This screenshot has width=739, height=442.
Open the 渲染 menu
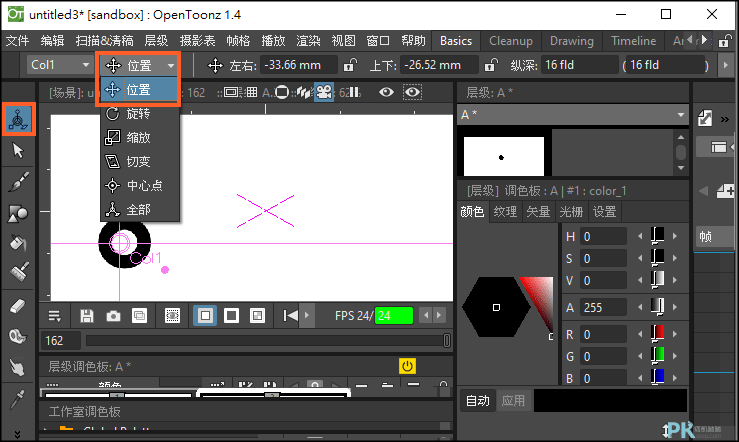(x=308, y=41)
